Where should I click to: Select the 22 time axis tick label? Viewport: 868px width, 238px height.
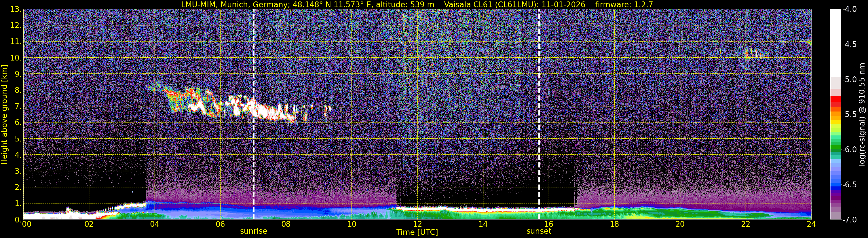click(x=746, y=224)
